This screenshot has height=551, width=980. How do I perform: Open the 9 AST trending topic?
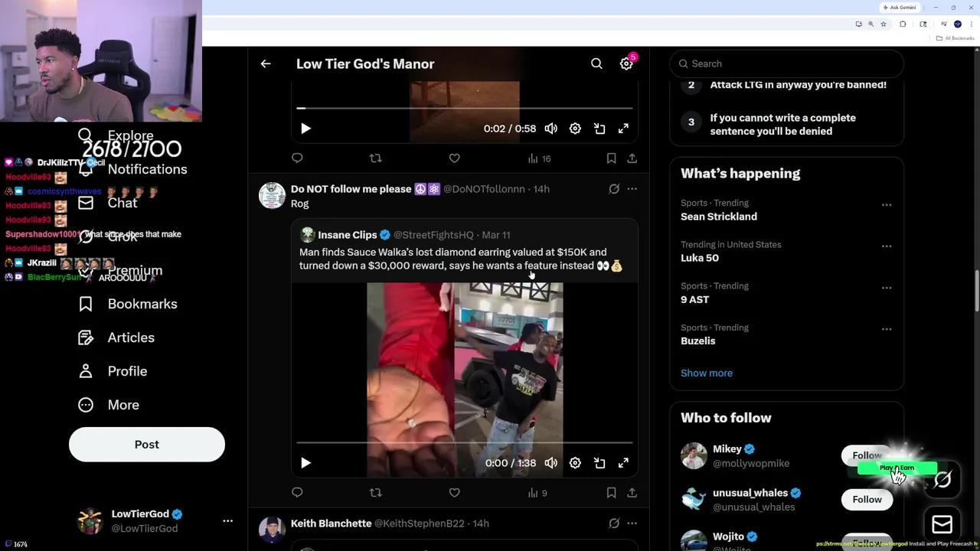coord(694,299)
